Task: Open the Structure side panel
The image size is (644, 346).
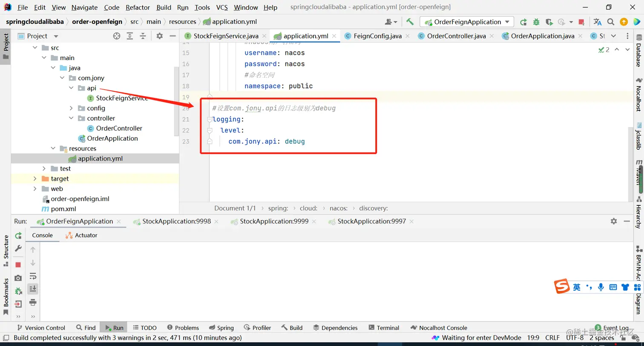Action: click(x=6, y=251)
